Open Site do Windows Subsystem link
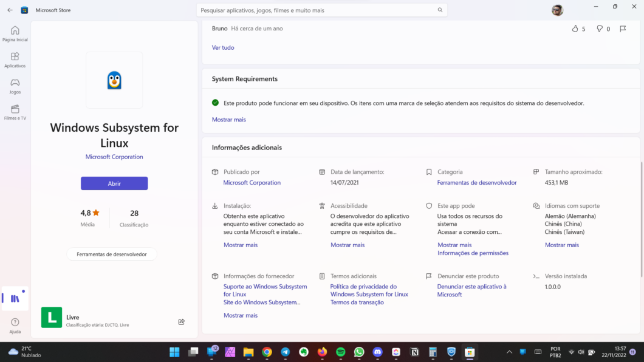The image size is (644, 362). 262,302
